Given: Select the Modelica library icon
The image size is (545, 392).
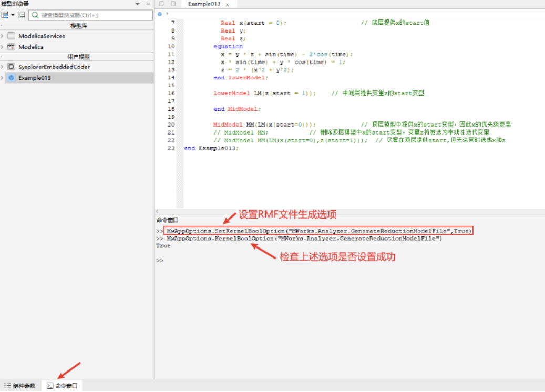Looking at the screenshot, I should (12, 47).
